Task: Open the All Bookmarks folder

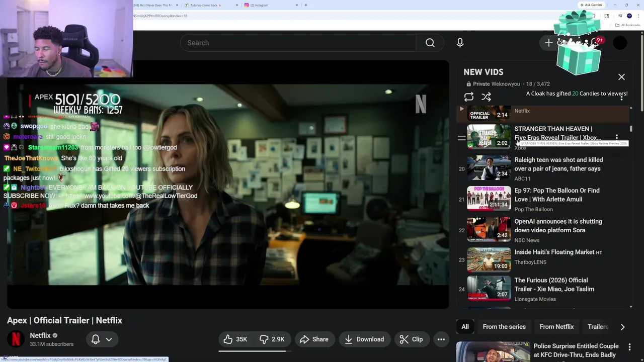Action: (x=628, y=25)
